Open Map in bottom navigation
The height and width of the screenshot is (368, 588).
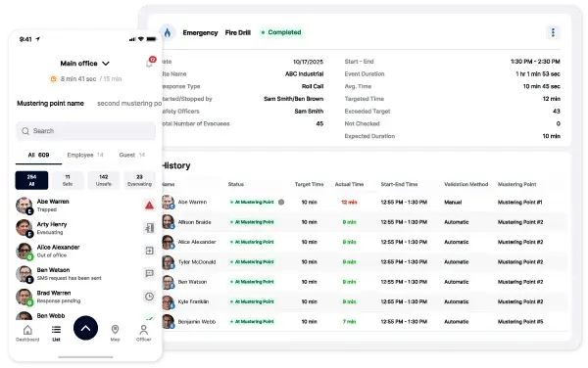coord(115,333)
